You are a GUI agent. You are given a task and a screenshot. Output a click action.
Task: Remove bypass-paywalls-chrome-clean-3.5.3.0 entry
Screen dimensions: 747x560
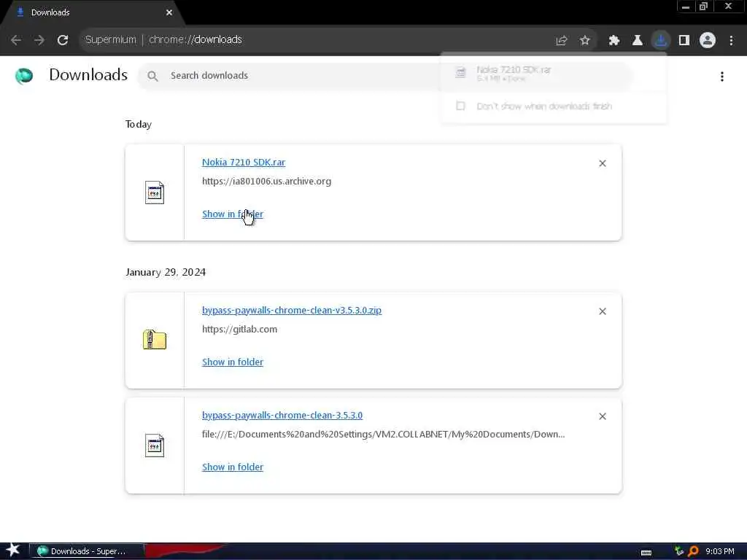[603, 416]
